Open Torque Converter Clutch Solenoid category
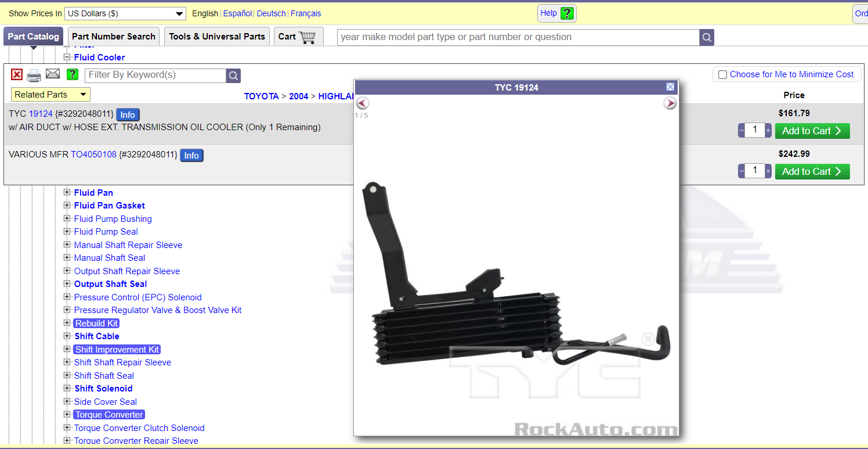 coord(139,428)
